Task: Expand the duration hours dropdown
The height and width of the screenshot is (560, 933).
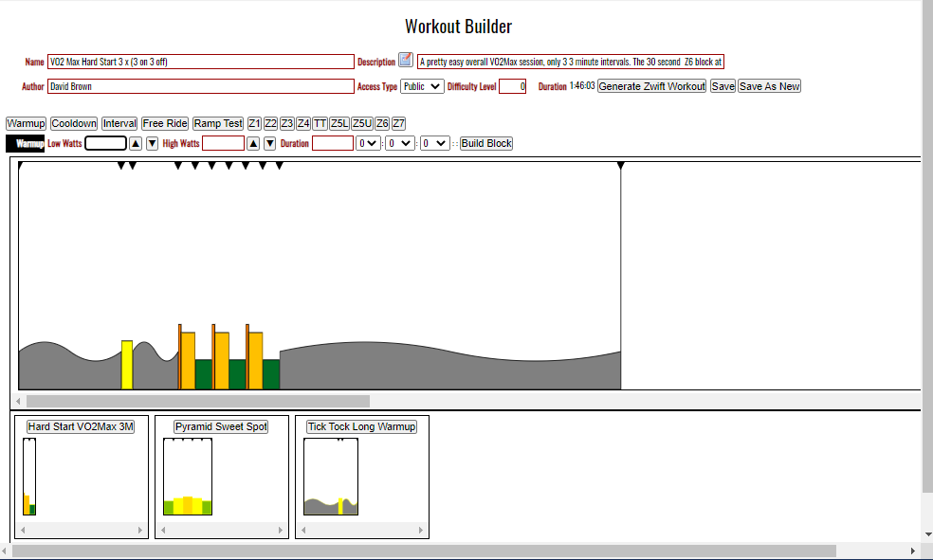Action: click(x=367, y=144)
